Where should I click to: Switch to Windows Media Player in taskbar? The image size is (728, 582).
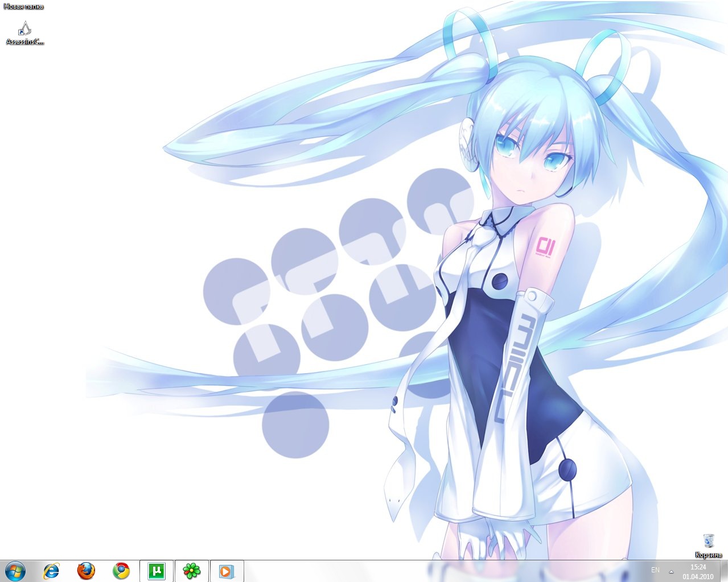226,571
